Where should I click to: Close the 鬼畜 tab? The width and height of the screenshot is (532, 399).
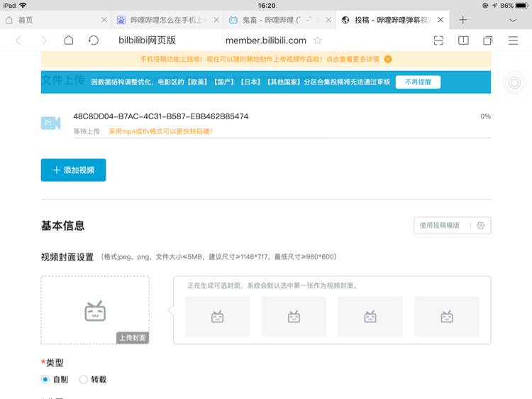click(328, 20)
